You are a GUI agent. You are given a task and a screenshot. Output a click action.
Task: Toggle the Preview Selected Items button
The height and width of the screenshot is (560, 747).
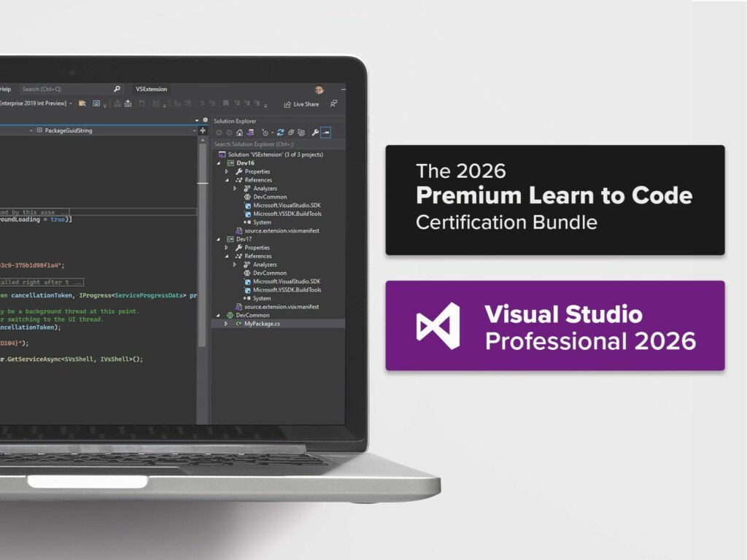326,133
